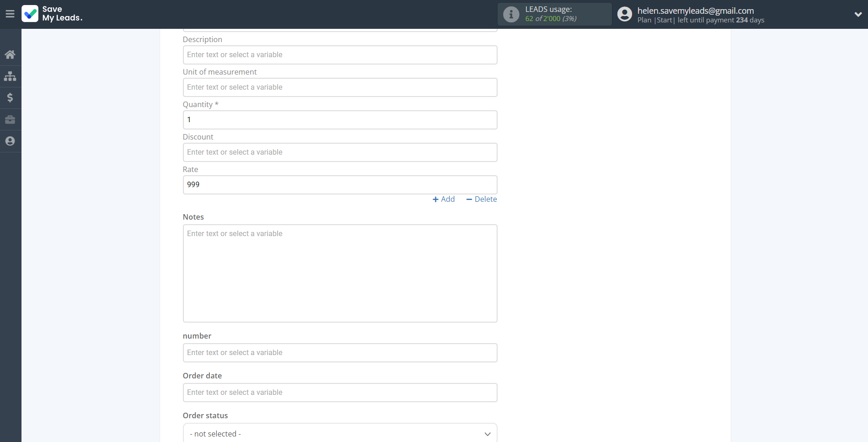Open the hamburger menu
Image resolution: width=868 pixels, height=442 pixels.
pyautogui.click(x=10, y=14)
